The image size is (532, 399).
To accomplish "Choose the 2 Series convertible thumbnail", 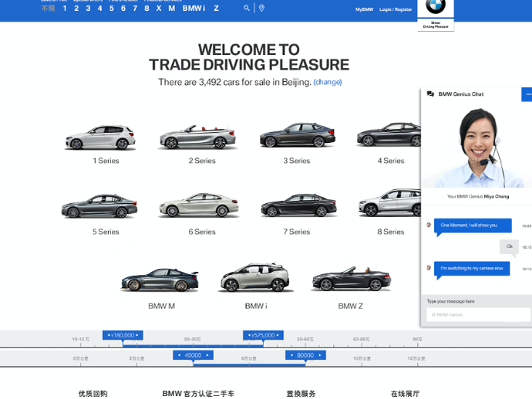I will click(197, 138).
